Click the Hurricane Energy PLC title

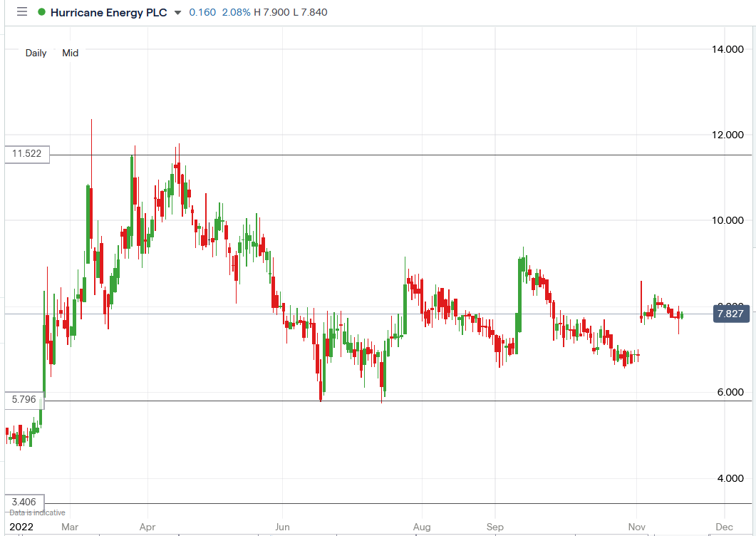pyautogui.click(x=108, y=13)
